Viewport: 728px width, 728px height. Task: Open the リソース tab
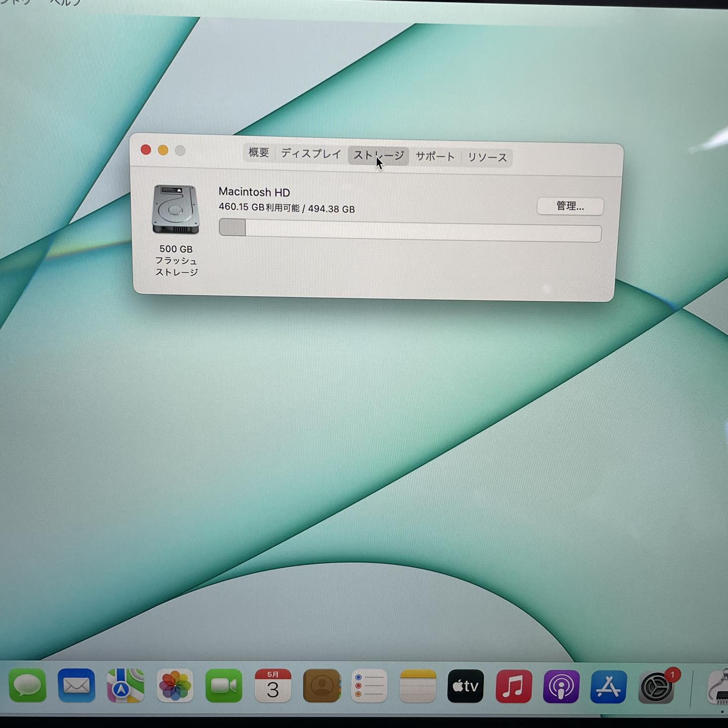(487, 157)
